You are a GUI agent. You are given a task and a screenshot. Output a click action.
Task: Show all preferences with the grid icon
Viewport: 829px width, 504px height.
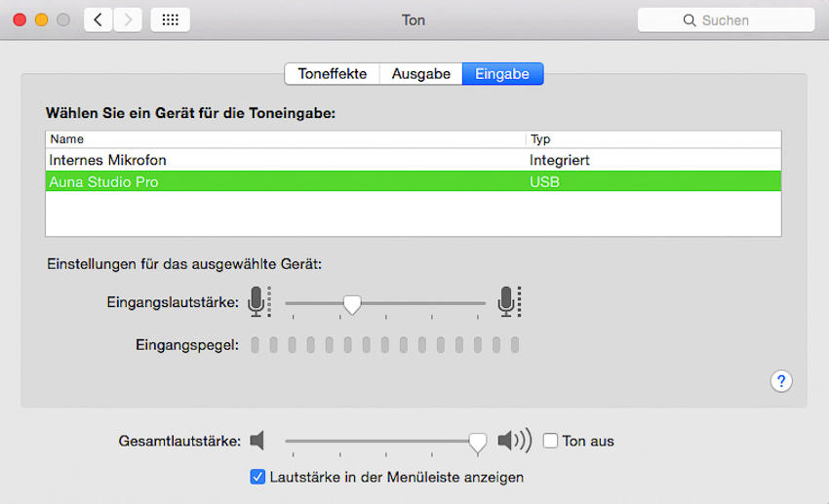(x=170, y=19)
